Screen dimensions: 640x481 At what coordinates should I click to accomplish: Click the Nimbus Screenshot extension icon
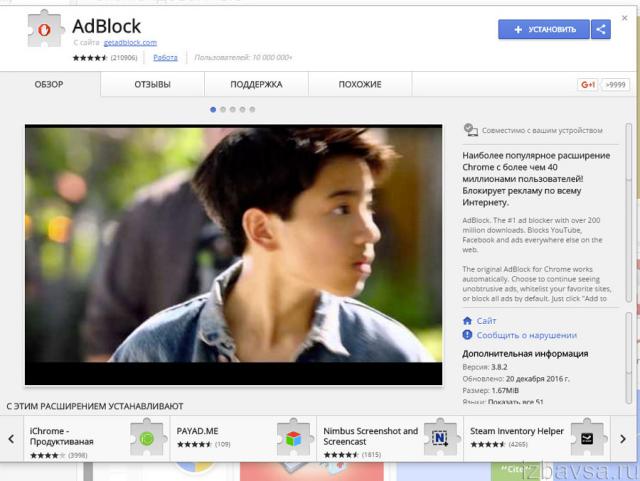[440, 439]
